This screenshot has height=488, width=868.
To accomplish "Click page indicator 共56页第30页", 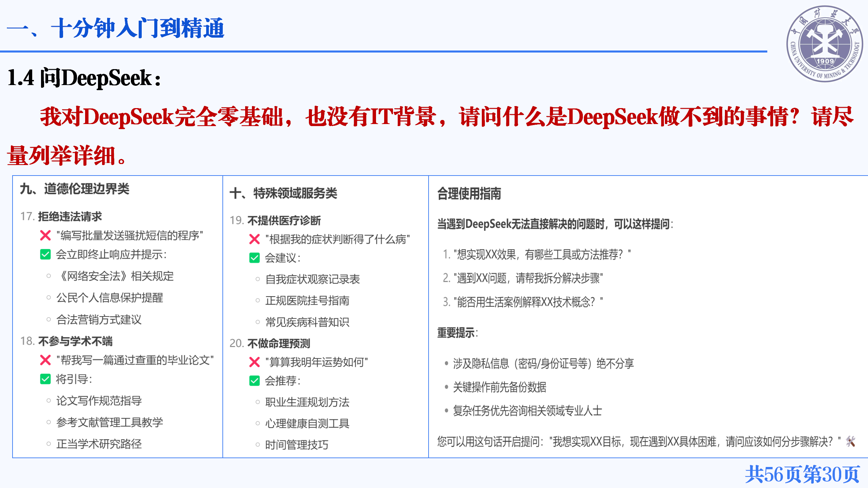I will click(x=802, y=474).
